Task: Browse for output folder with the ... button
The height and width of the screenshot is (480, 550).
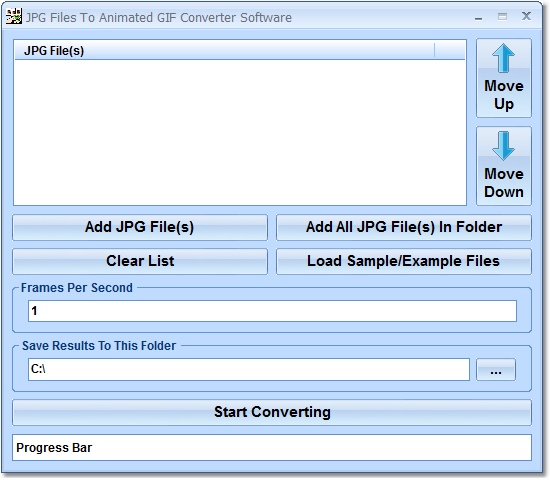Action: click(496, 369)
